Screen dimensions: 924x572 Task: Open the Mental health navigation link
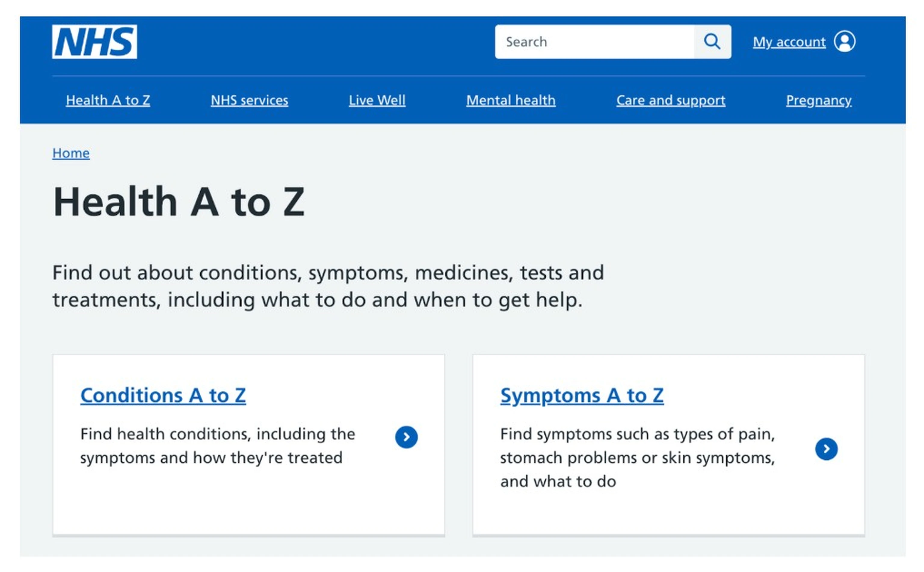[511, 100]
